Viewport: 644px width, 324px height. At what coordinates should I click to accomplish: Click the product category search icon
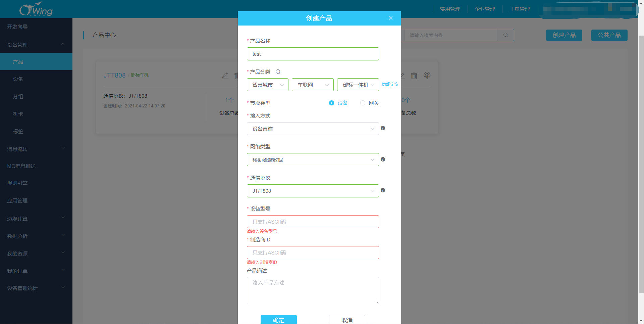click(x=278, y=72)
